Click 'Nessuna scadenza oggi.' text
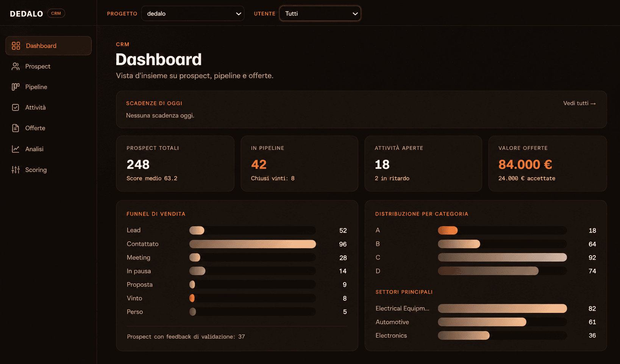 point(160,116)
